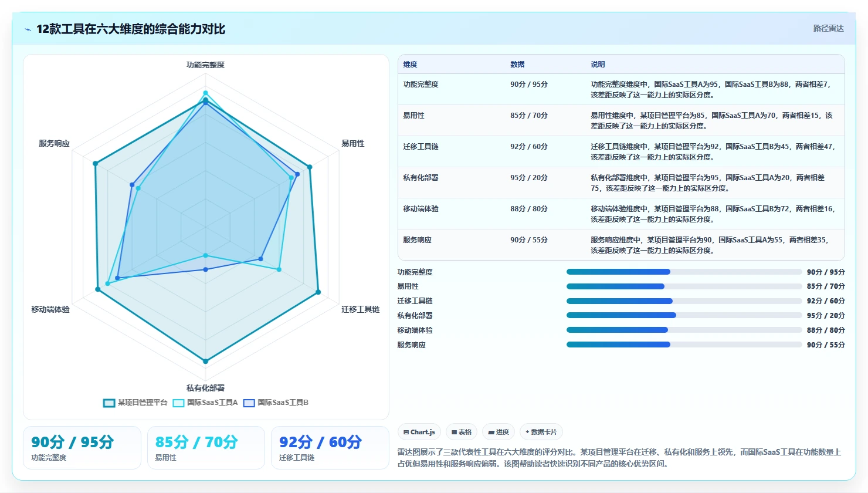This screenshot has height=493, width=868.
Task: Select the 移动端体验 row name in the table
Action: pyautogui.click(x=421, y=209)
